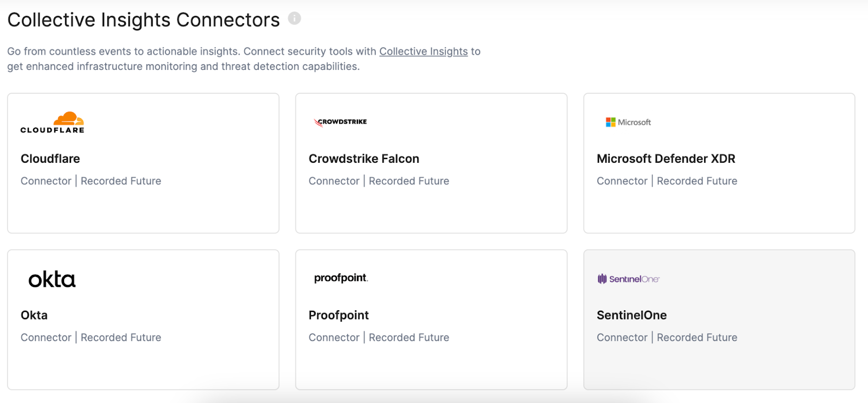Click "Connector | Recorded Future" under Microsoft Defender XDR
The image size is (868, 403).
pos(667,181)
